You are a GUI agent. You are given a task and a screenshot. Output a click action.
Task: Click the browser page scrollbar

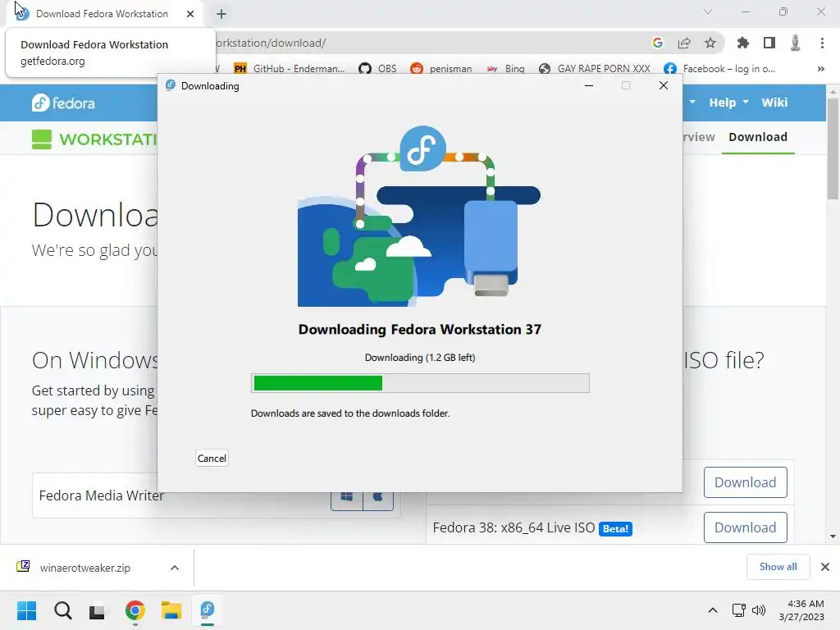[833, 148]
